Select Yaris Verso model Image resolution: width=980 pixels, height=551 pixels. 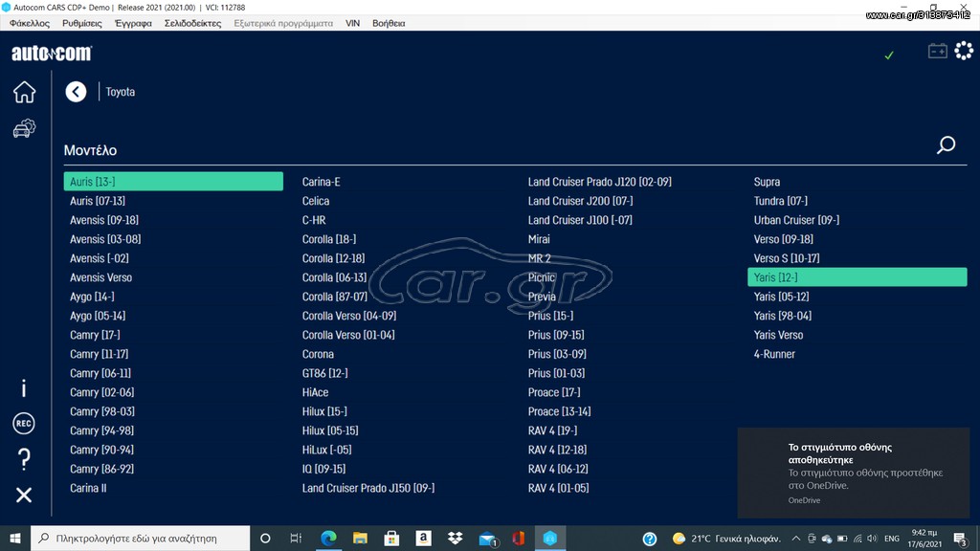(778, 335)
